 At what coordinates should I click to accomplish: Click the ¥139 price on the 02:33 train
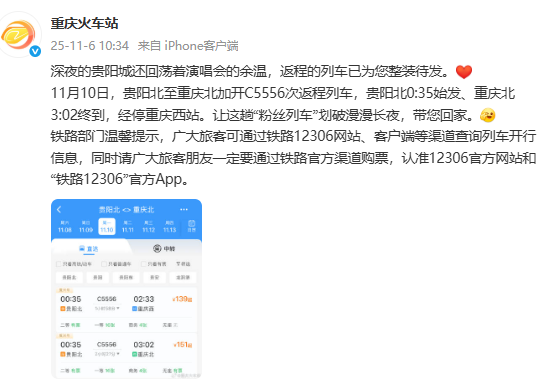(182, 299)
